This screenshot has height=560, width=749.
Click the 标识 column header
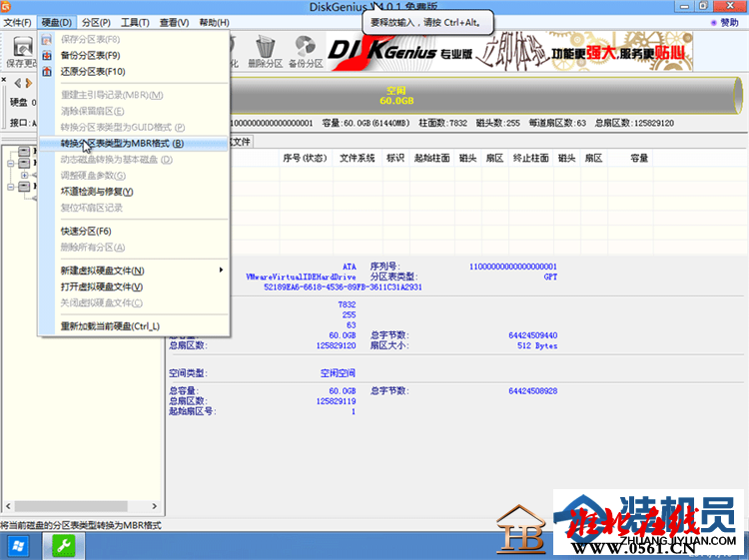395,158
